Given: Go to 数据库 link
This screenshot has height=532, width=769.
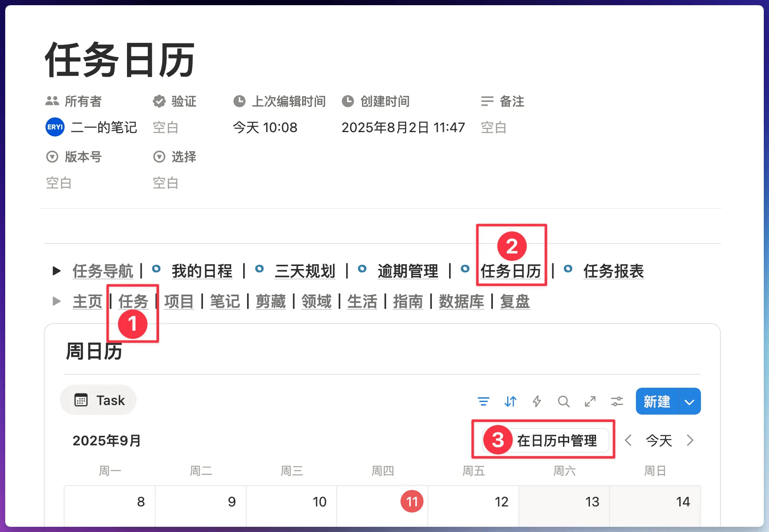Looking at the screenshot, I should pos(462,301).
